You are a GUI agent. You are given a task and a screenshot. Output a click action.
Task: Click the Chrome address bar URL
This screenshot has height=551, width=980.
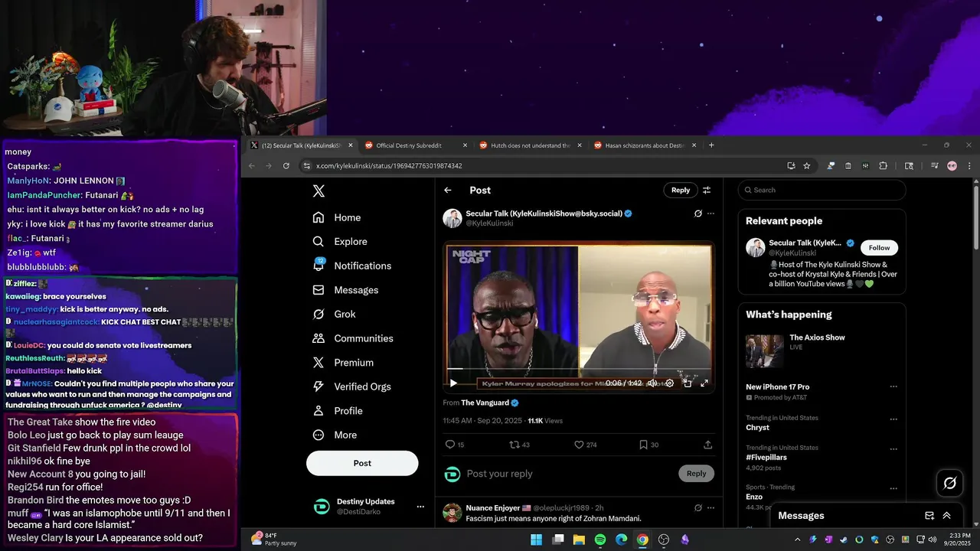pyautogui.click(x=389, y=165)
